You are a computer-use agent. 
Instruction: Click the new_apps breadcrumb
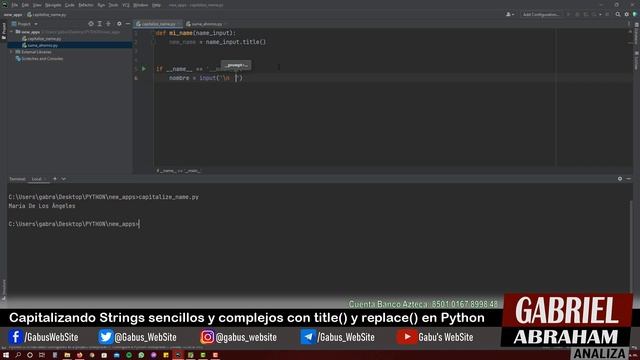click(13, 15)
